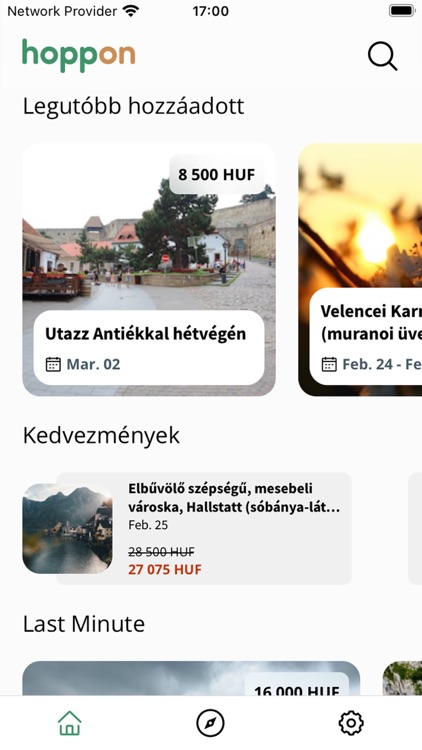This screenshot has width=422, height=750.
Task: Select the Legutóbb hozzáadott section heading
Action: [133, 106]
